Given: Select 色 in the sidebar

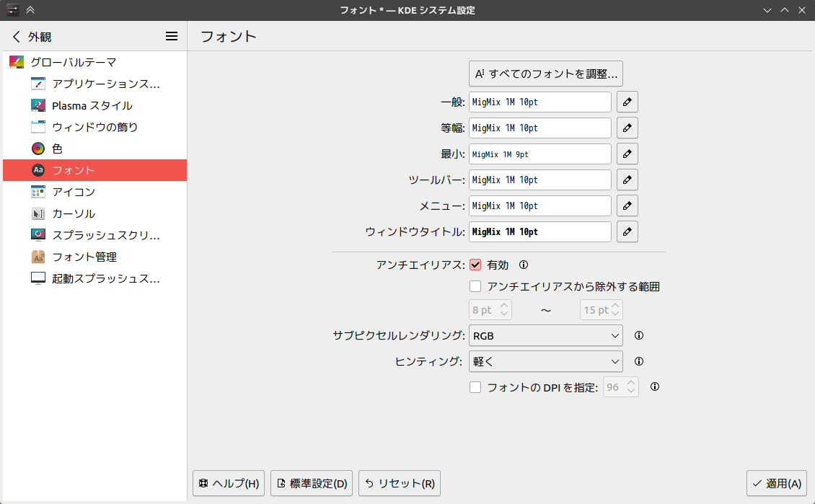Looking at the screenshot, I should tap(95, 149).
